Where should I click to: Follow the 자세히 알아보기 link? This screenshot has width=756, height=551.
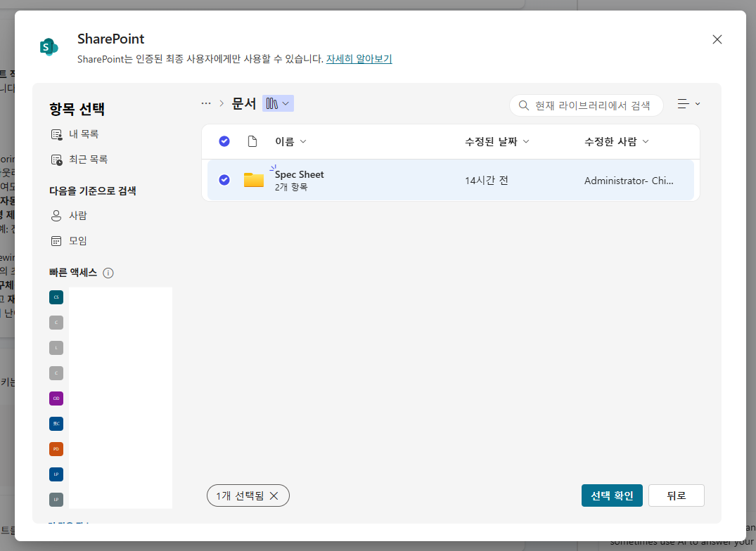pos(359,59)
